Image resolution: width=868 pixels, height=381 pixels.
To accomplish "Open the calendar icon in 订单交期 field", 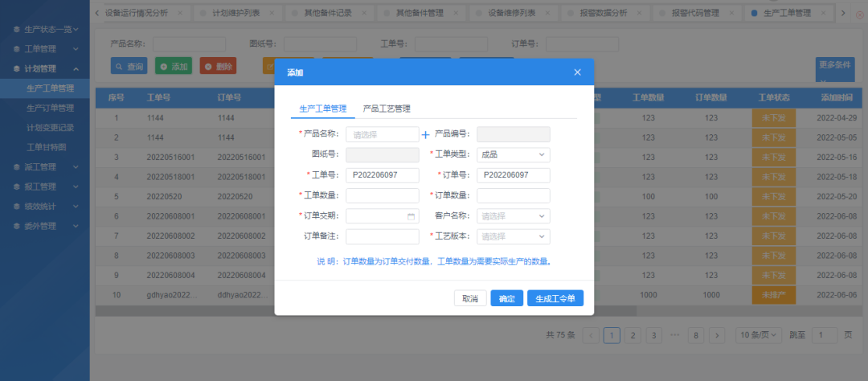I will (411, 216).
